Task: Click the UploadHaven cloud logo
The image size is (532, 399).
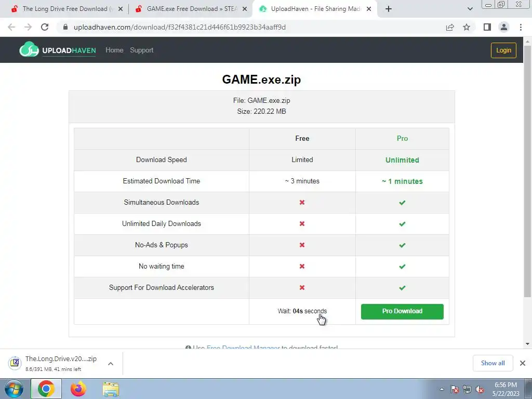Action: (x=29, y=50)
